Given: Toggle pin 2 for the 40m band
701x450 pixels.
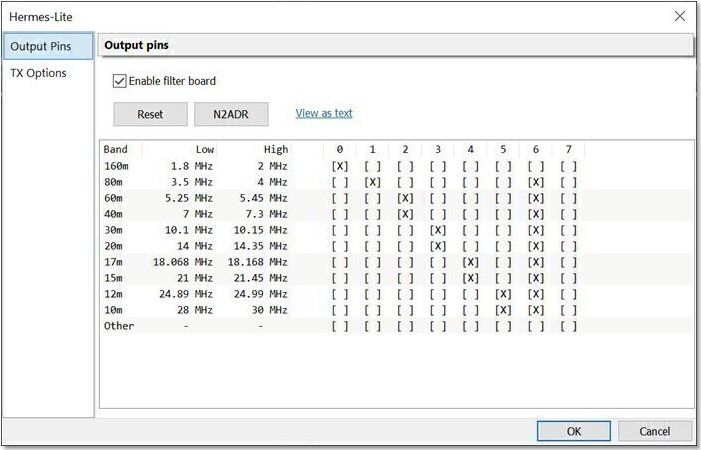Looking at the screenshot, I should [405, 214].
